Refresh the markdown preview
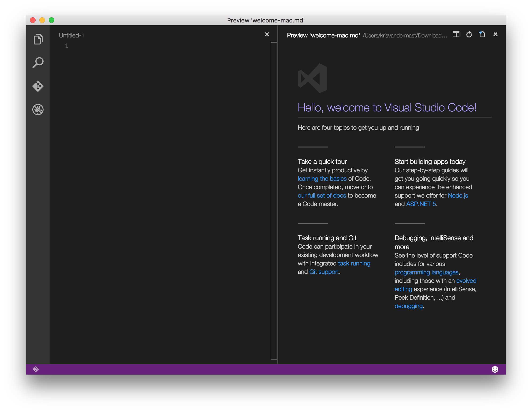 point(469,35)
